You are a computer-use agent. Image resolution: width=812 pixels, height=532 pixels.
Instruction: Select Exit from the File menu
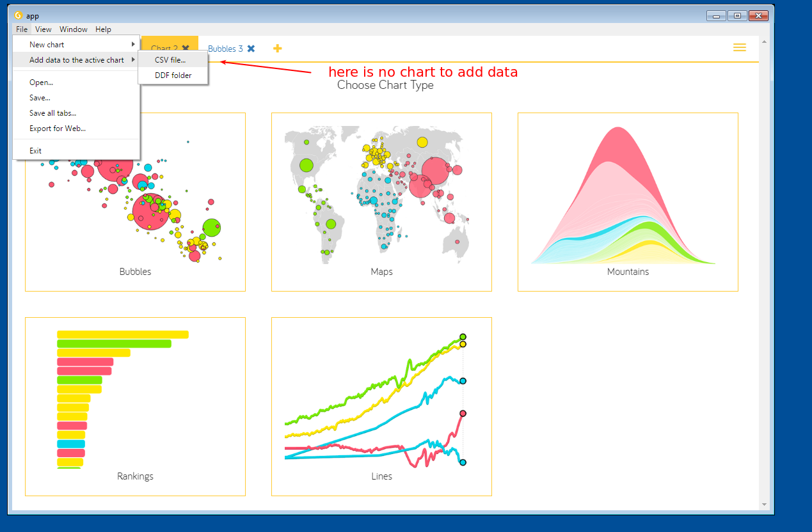coord(35,150)
